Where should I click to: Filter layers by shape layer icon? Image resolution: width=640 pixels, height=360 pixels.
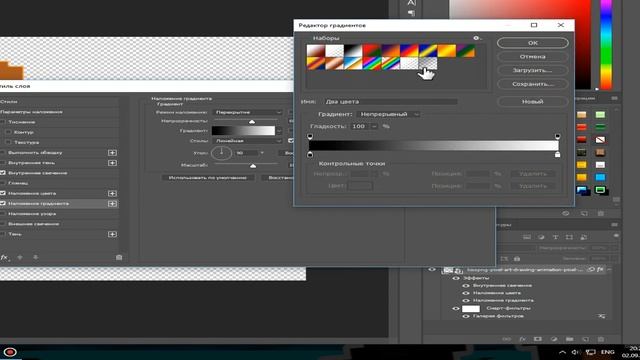pos(569,237)
